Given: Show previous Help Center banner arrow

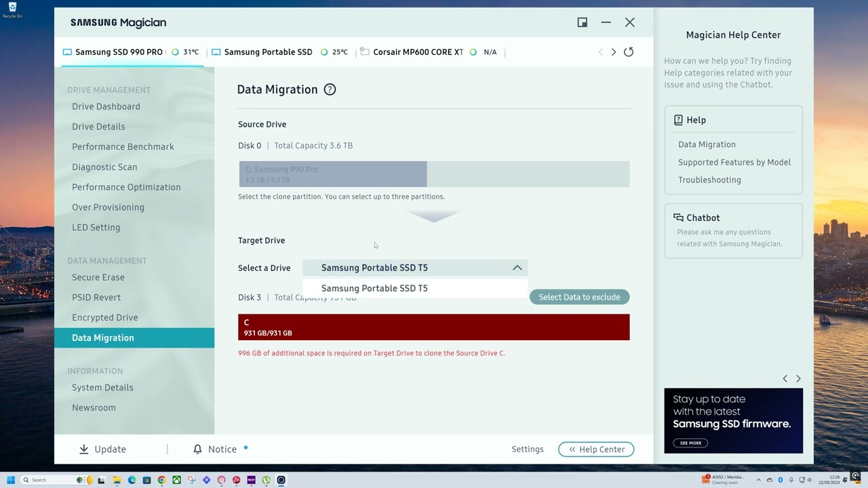Looking at the screenshot, I should [x=785, y=379].
